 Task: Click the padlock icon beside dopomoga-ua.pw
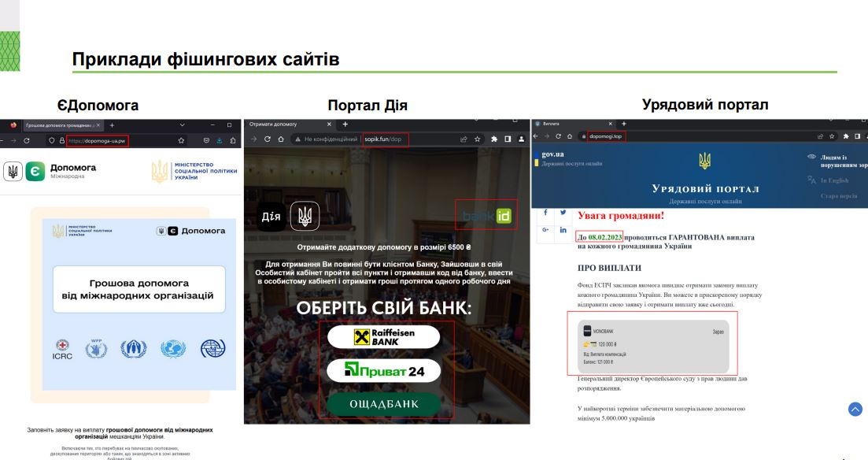pyautogui.click(x=61, y=141)
